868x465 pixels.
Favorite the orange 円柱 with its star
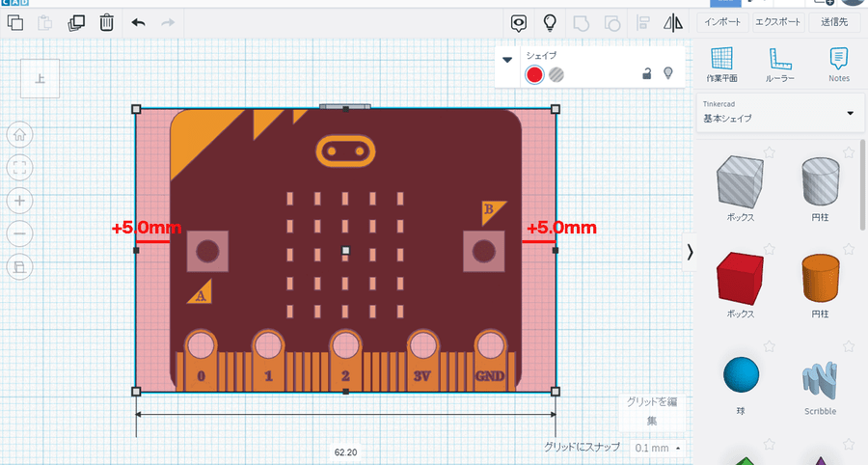pos(849,249)
